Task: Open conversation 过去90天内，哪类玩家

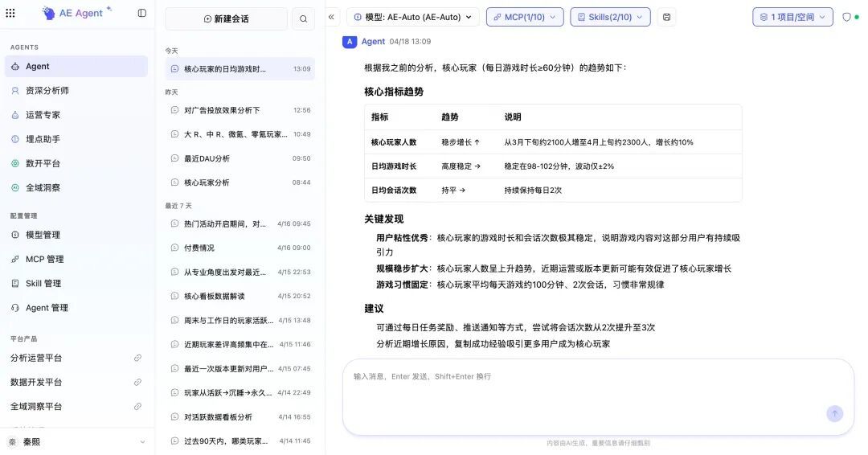Action: 240,441
